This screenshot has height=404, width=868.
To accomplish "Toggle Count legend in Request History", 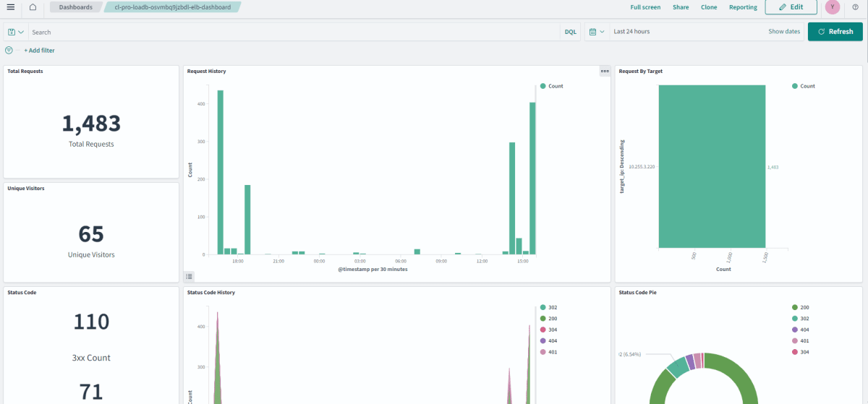I will [551, 86].
